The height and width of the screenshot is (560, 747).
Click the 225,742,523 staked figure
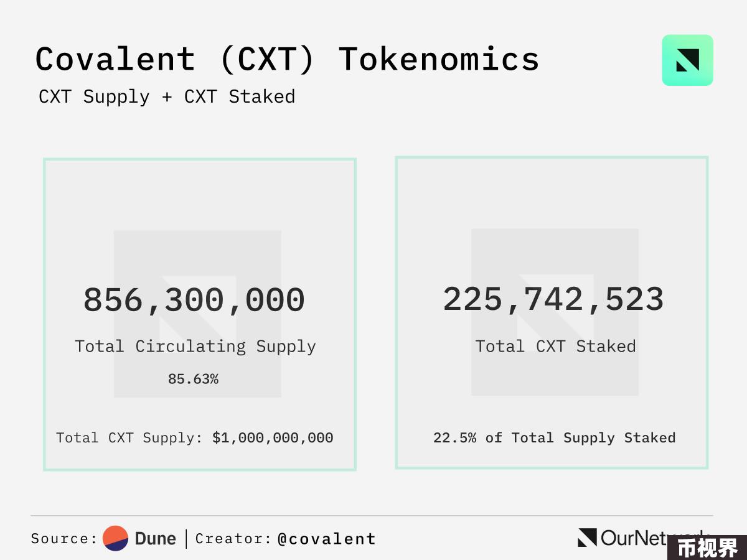coord(553,299)
